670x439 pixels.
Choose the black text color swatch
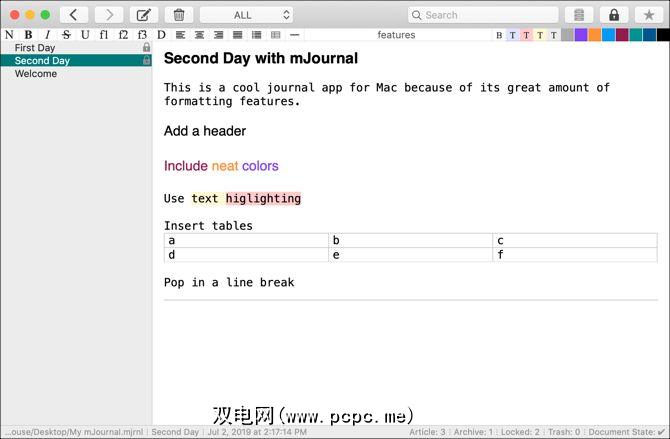coord(663,35)
